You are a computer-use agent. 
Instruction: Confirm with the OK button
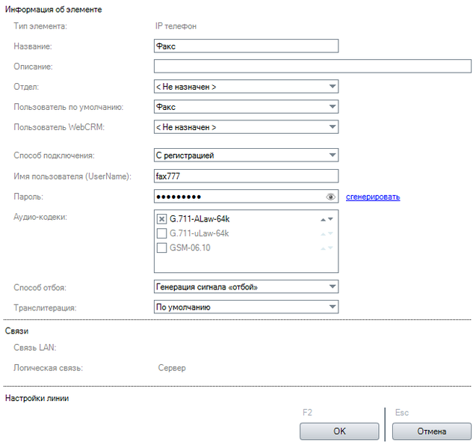click(x=339, y=432)
